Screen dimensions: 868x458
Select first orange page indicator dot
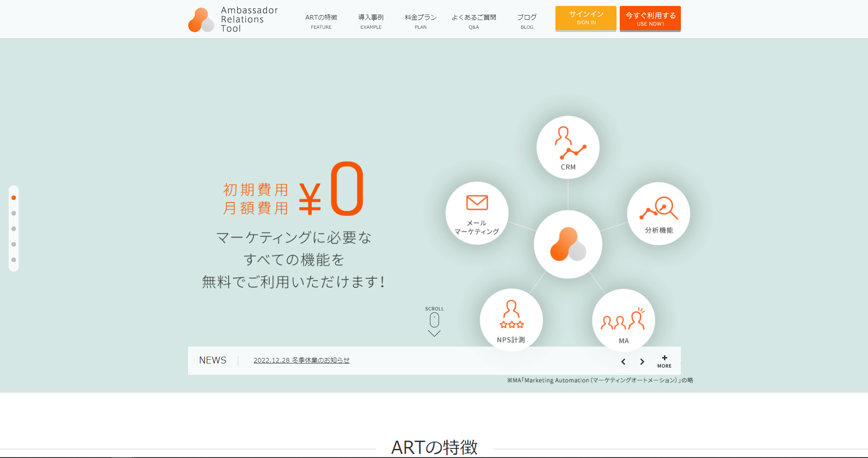point(14,198)
